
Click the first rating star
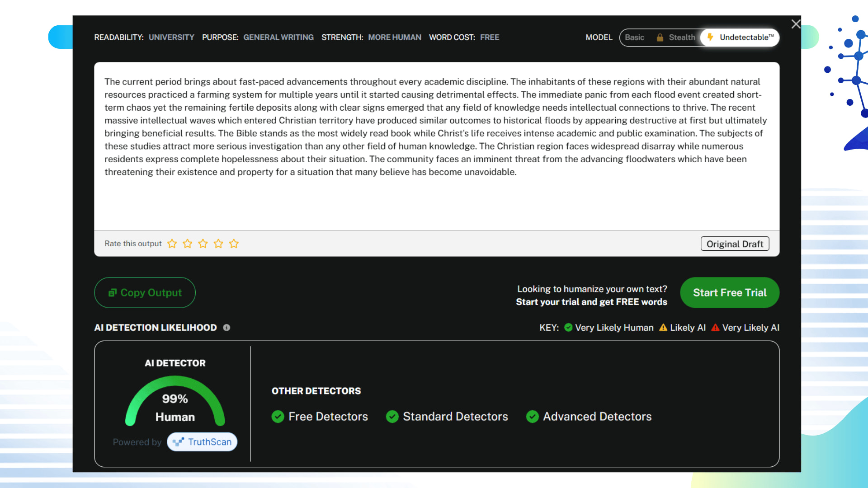click(172, 244)
